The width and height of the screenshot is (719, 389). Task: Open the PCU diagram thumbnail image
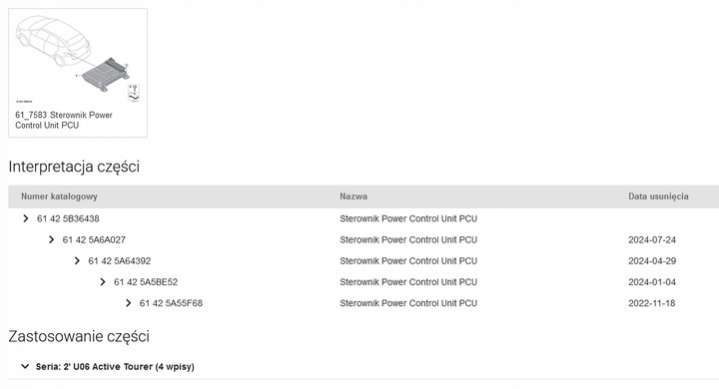click(x=78, y=59)
